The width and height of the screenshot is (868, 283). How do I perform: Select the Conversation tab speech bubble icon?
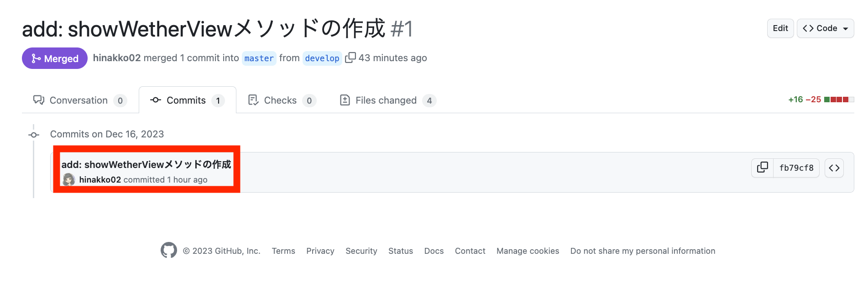pos(38,100)
